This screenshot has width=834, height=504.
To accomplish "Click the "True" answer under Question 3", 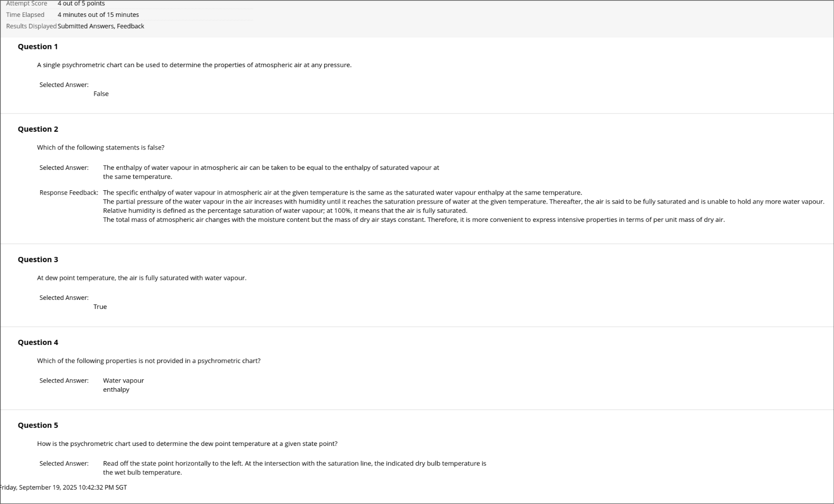I will [x=100, y=306].
